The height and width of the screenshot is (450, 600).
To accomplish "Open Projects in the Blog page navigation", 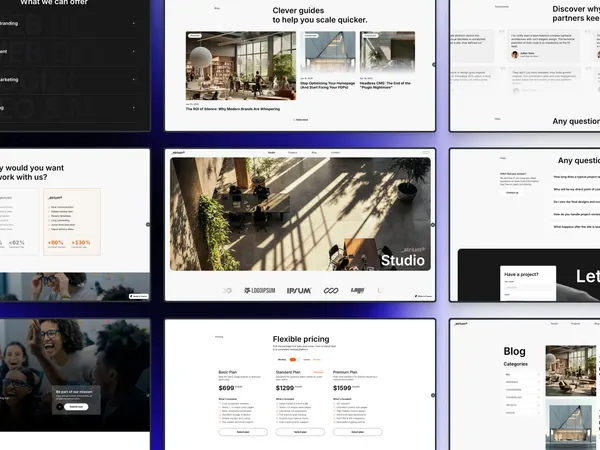I will (576, 324).
